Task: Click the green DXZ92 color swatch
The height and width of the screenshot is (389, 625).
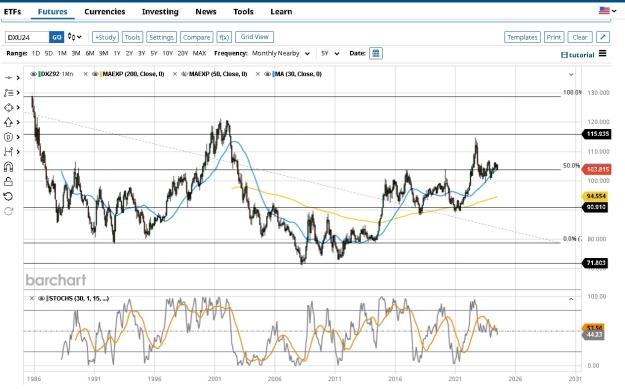Action: [39, 74]
